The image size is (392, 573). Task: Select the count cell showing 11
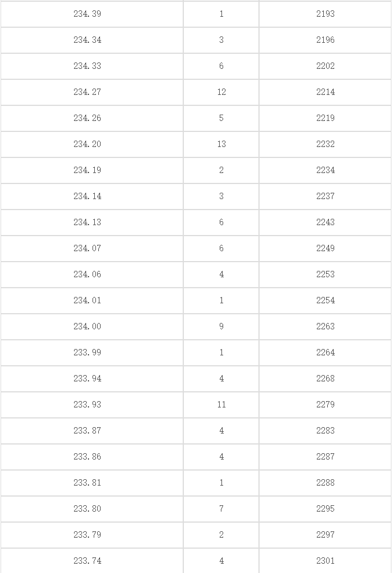click(x=221, y=405)
